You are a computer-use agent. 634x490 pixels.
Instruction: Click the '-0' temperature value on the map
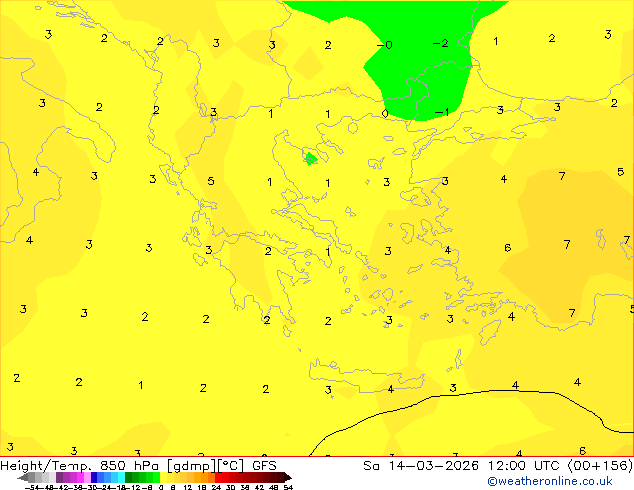pos(385,45)
